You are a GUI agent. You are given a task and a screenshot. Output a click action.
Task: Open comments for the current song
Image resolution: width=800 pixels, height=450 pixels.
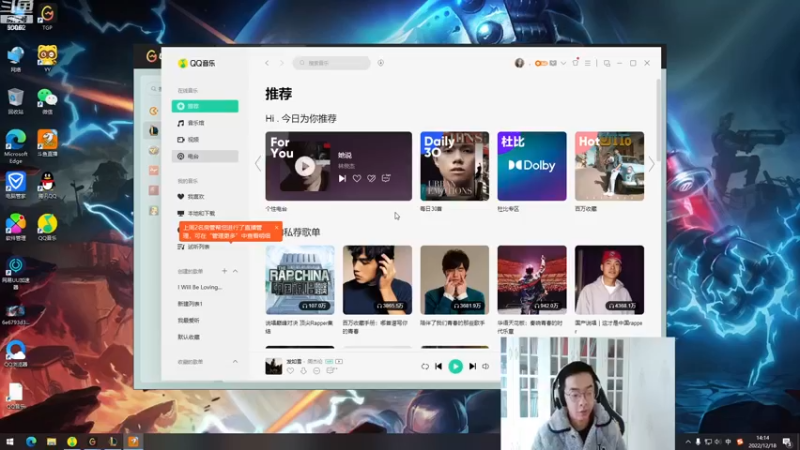(x=331, y=371)
